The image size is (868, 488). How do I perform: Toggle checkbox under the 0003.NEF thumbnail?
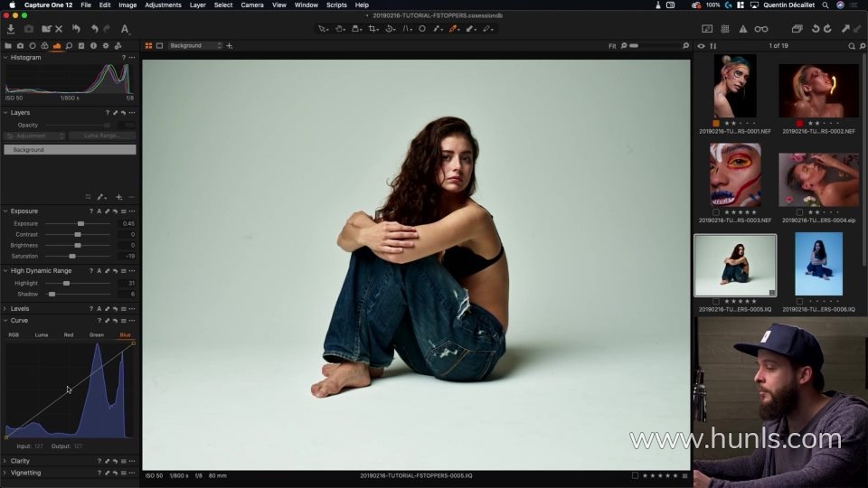pyautogui.click(x=716, y=212)
